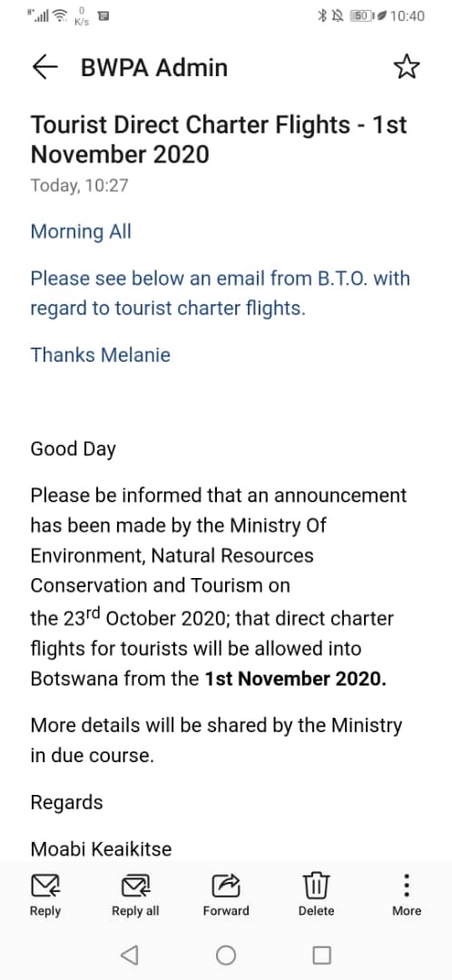
Task: Tap the Wi-Fi signal status icon
Action: pyautogui.click(x=61, y=16)
